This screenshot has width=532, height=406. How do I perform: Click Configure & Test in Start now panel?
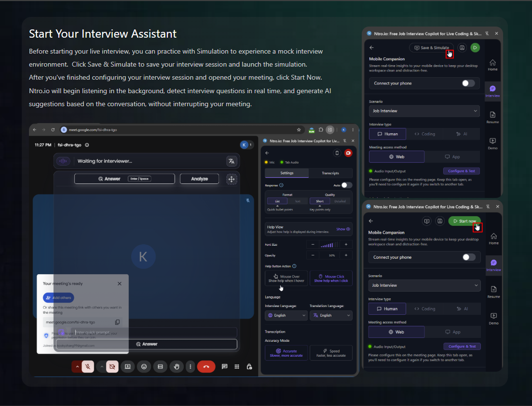pos(462,347)
